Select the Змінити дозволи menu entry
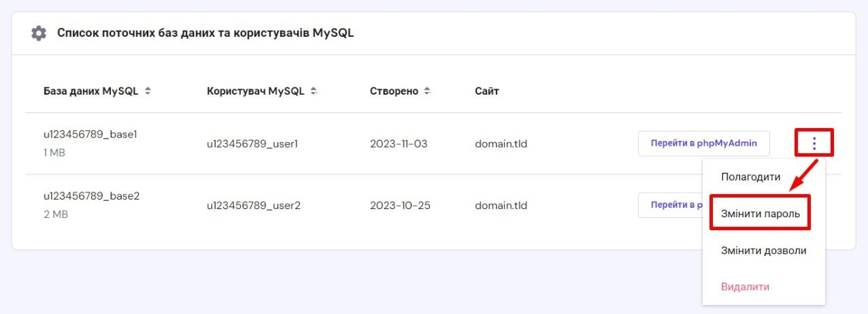Screen dimensions: 868x314 pos(763,251)
